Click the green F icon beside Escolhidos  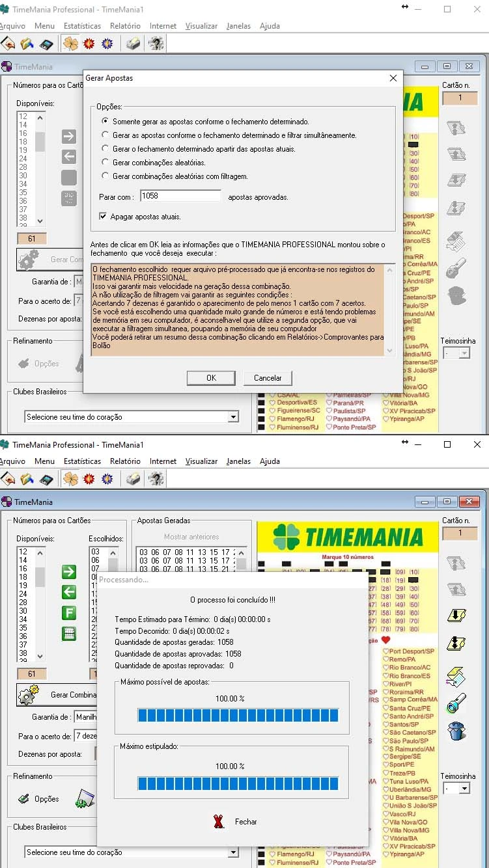click(68, 613)
